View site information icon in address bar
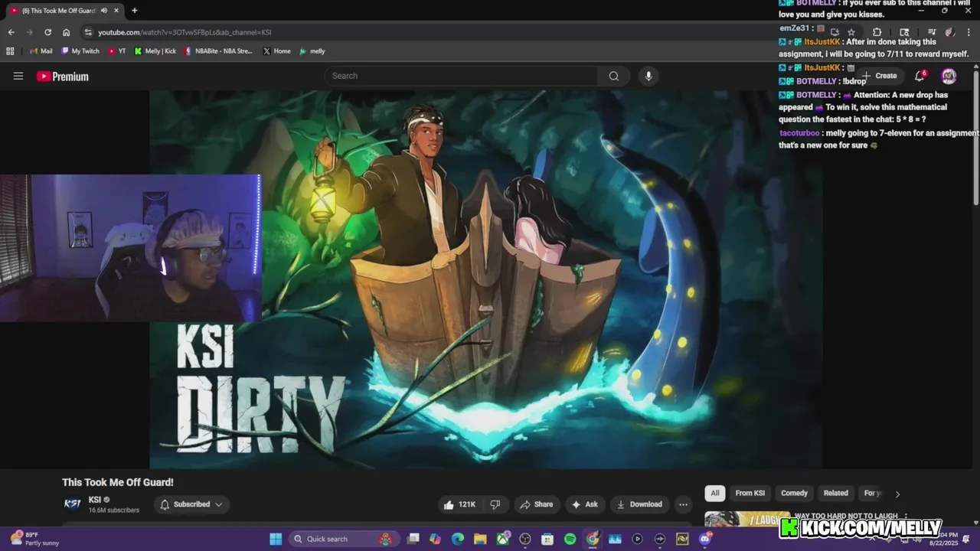980x551 pixels. 88,32
